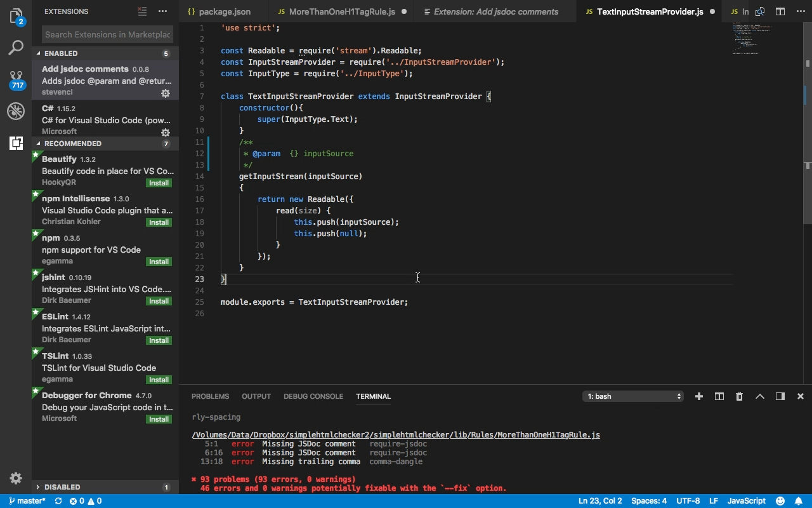Open editor more actions ellipsis menu
The height and width of the screenshot is (508, 812).
point(800,11)
